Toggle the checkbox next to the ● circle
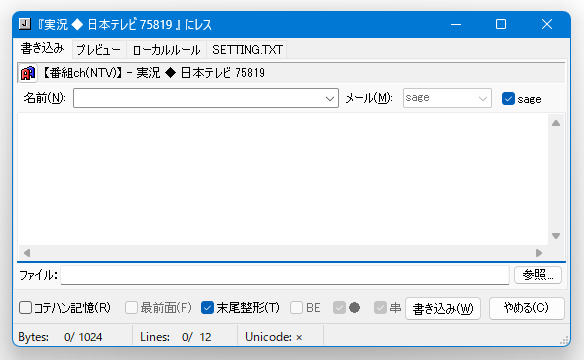The image size is (584, 360). click(x=339, y=308)
